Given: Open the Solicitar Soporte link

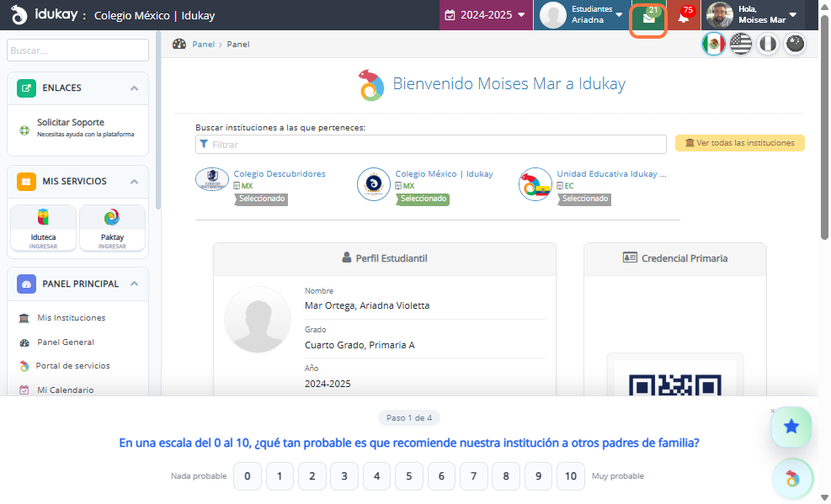Looking at the screenshot, I should click(71, 122).
